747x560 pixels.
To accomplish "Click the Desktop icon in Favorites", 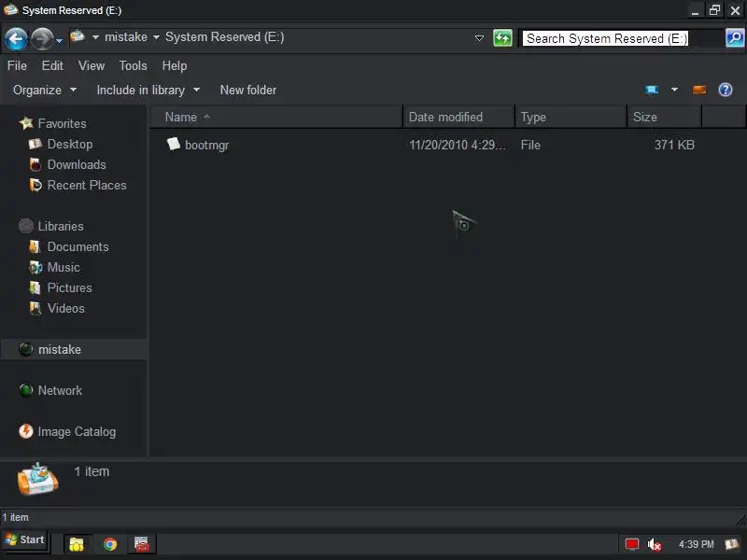I will [35, 144].
